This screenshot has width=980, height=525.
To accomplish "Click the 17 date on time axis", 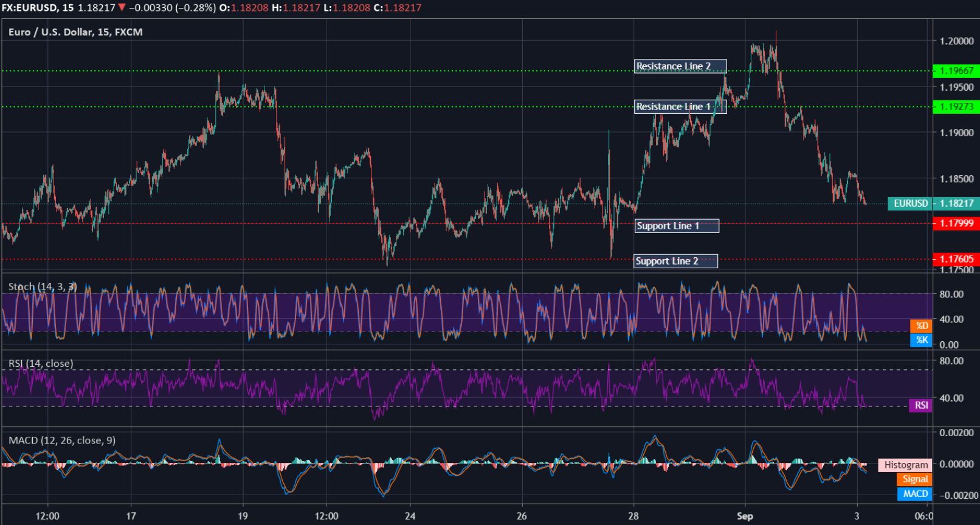I will pos(131,516).
